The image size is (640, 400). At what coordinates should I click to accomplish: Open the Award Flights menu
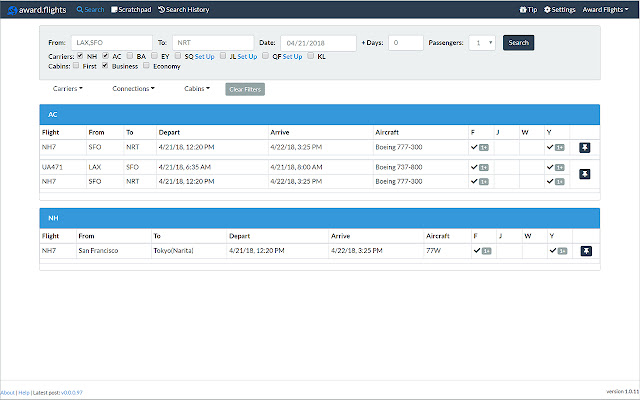[x=606, y=9]
